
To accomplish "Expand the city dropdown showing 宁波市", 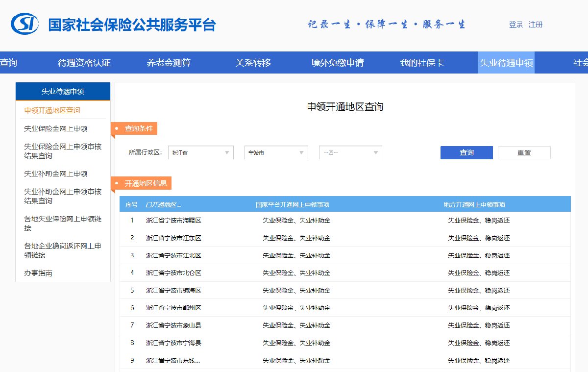I will point(276,152).
